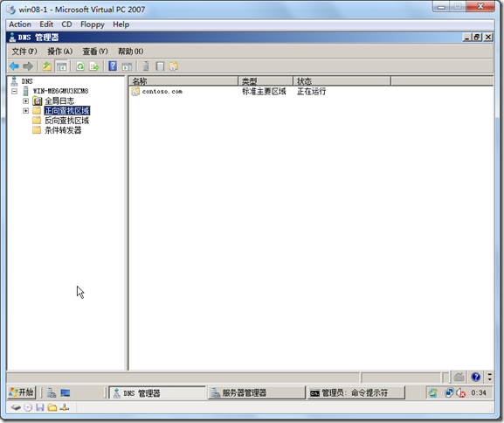Screen dimensions: 504x423
Task: Click the Virtual PC shared folder status icon
Action: [52, 408]
